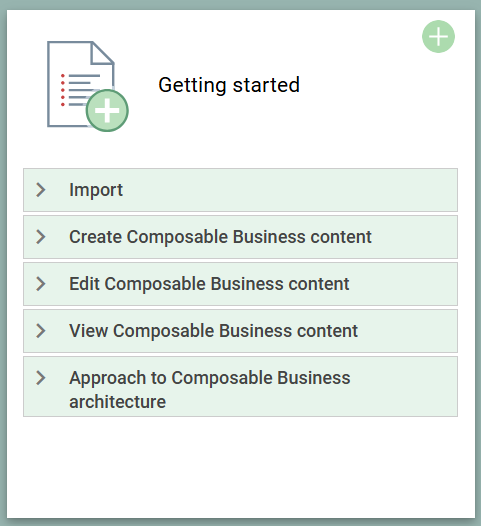Click the blank white space below the accordion list
481x526 pixels.
click(240, 466)
